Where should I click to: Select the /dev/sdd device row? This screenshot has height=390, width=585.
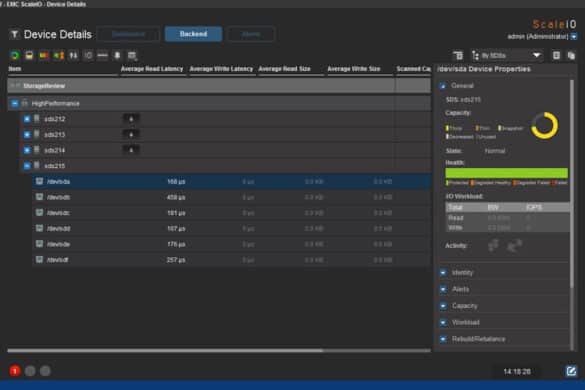(231, 228)
